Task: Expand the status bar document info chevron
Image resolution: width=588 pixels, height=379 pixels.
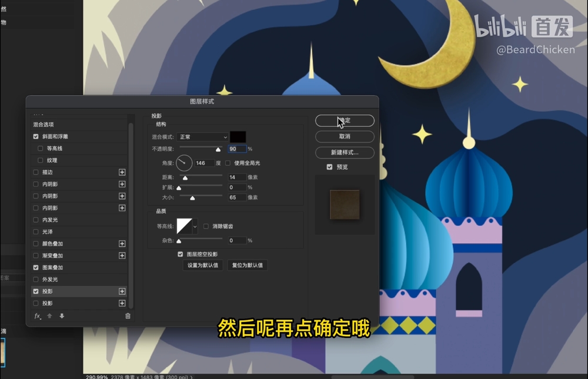Action: click(x=191, y=377)
